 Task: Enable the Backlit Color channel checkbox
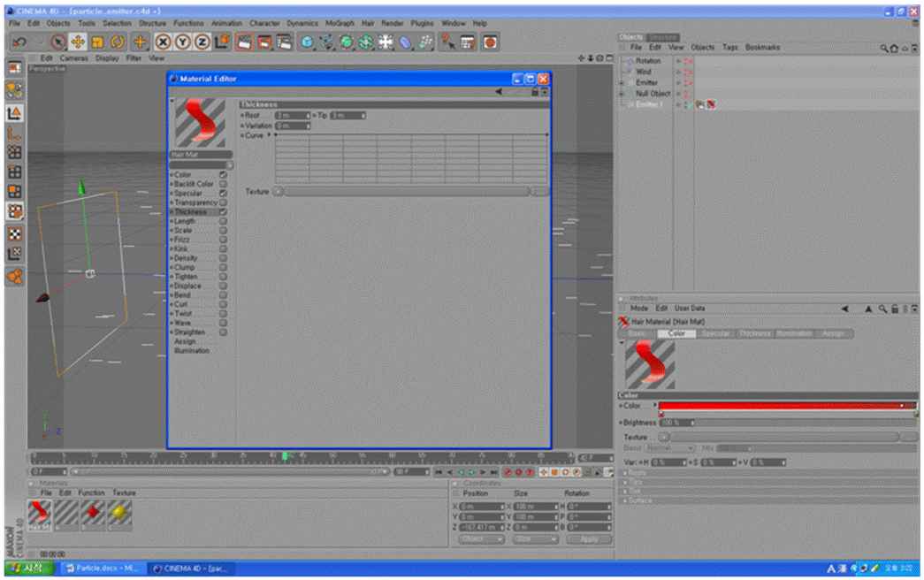[x=223, y=184]
